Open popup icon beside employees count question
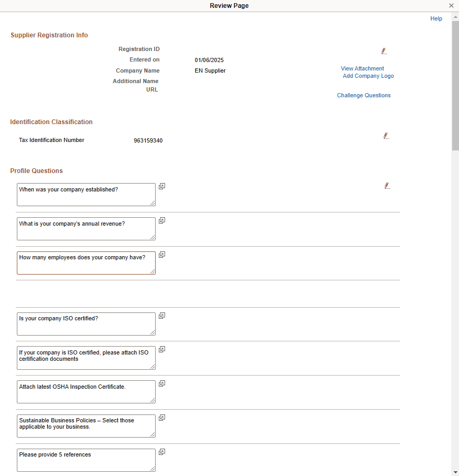The height and width of the screenshot is (476, 459). point(162,255)
